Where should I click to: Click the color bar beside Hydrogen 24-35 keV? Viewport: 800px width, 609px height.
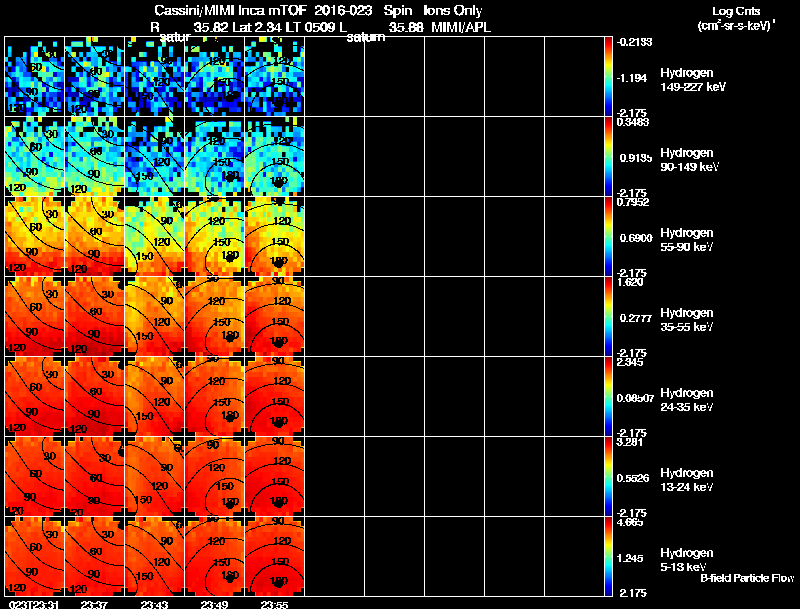click(x=608, y=397)
